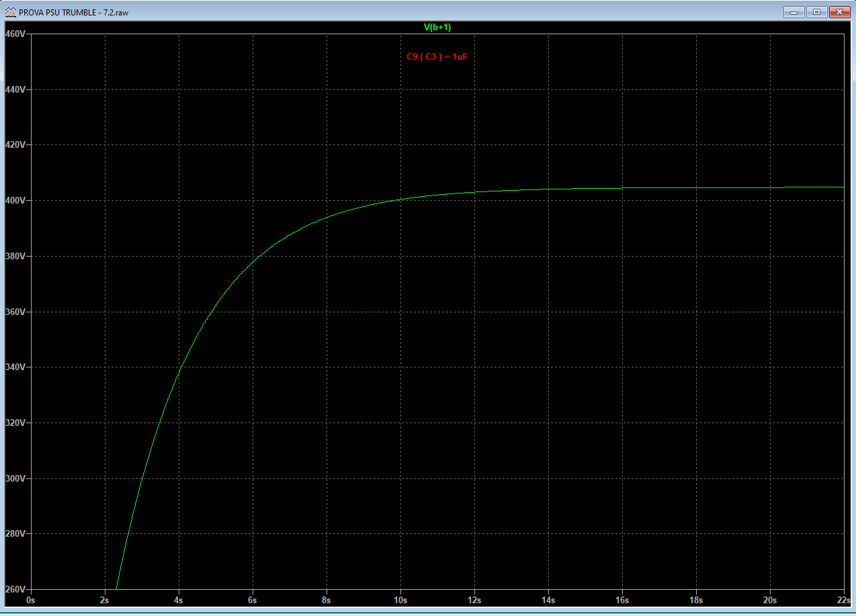Image resolution: width=856 pixels, height=616 pixels.
Task: Click the 0s label on time axis
Action: (x=30, y=599)
